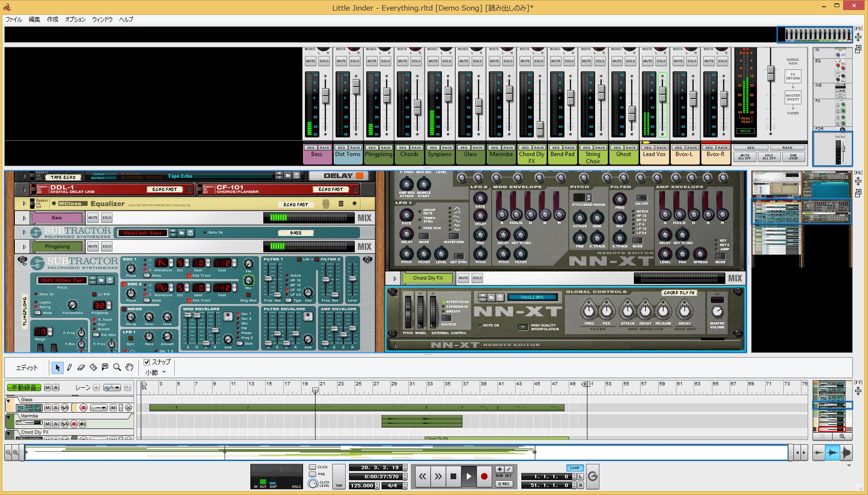Click the TAP tempo button
The width and height of the screenshot is (868, 495).
pos(339,477)
